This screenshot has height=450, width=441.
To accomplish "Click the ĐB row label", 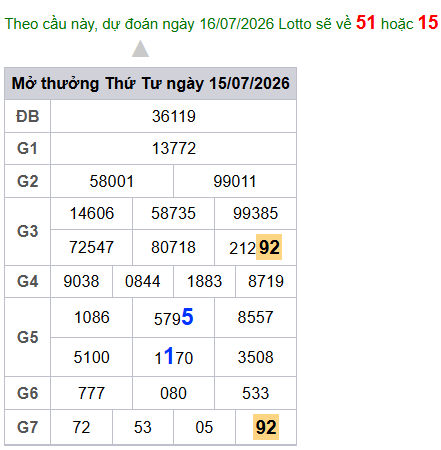I will (x=28, y=117).
